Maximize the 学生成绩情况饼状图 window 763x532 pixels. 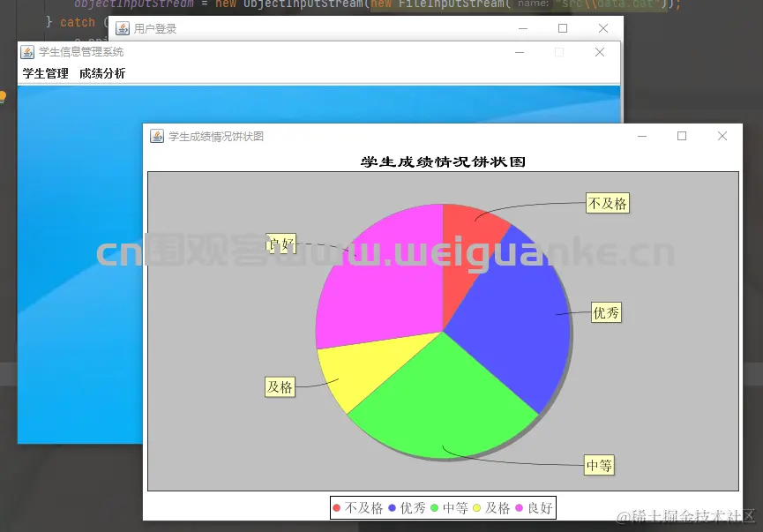(682, 136)
